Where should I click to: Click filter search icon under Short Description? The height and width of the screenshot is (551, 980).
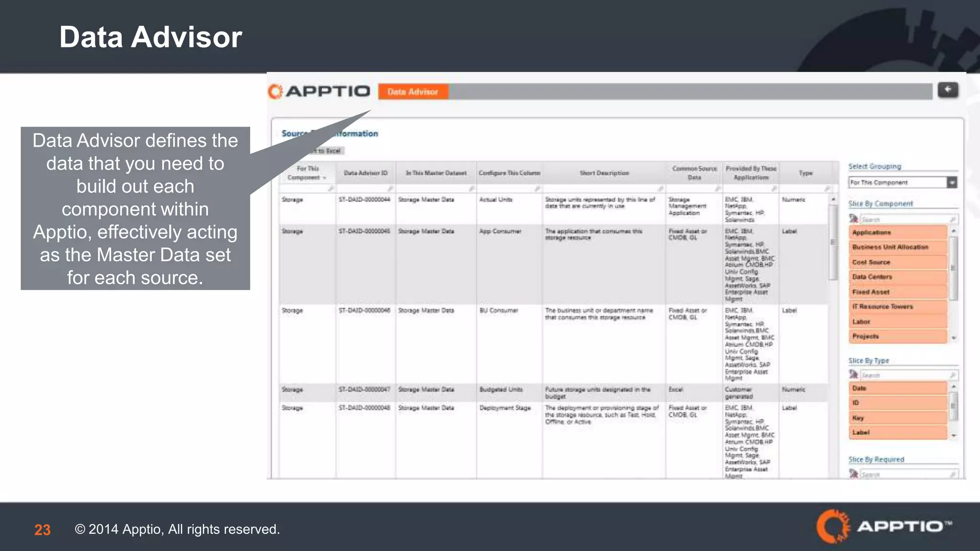click(661, 189)
